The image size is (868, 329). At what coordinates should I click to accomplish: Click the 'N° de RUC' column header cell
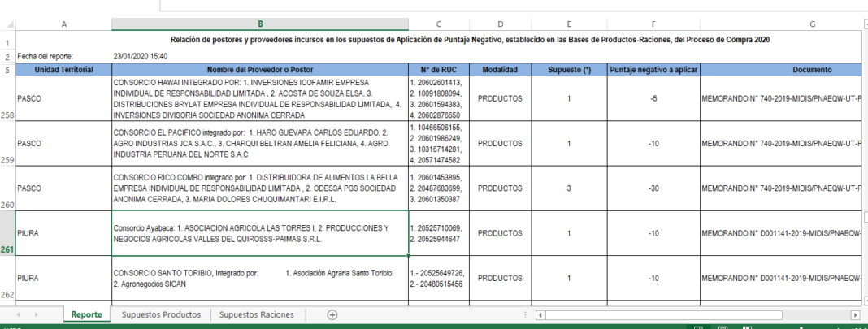click(x=439, y=70)
